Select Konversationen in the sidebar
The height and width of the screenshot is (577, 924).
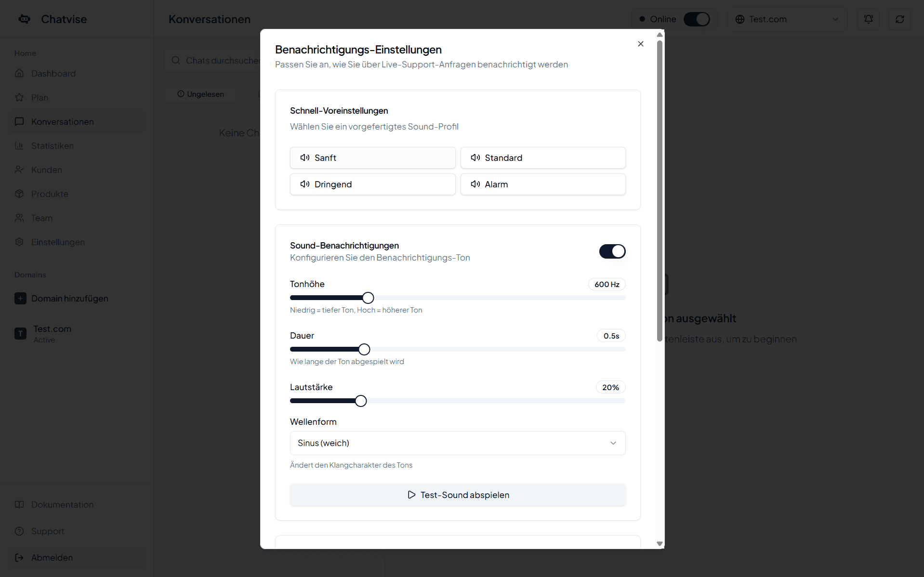[x=63, y=121]
